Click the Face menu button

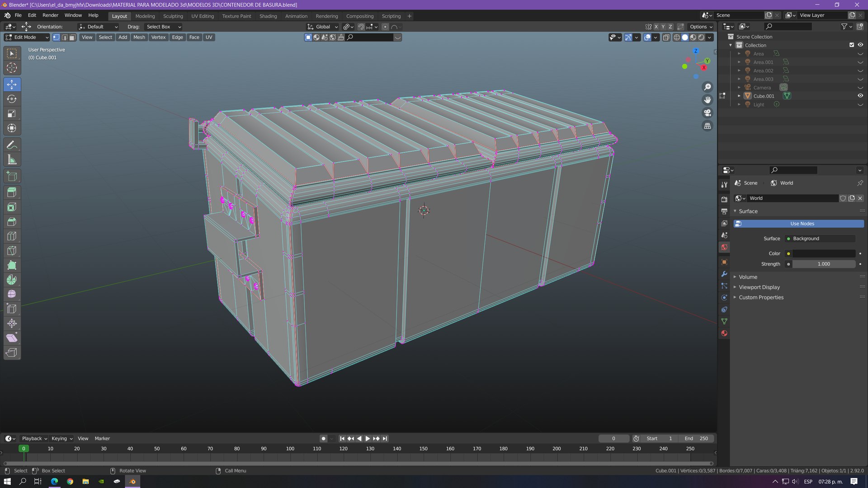point(194,38)
